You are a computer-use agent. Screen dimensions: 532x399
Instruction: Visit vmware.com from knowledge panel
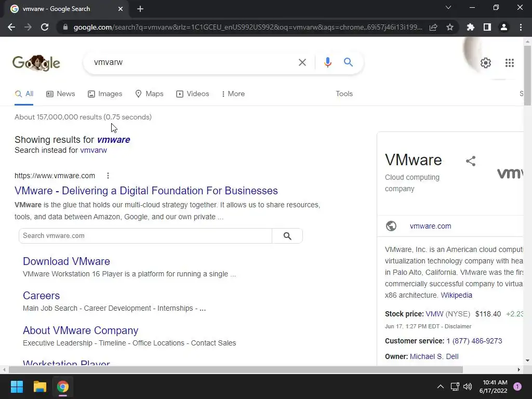coord(431,227)
